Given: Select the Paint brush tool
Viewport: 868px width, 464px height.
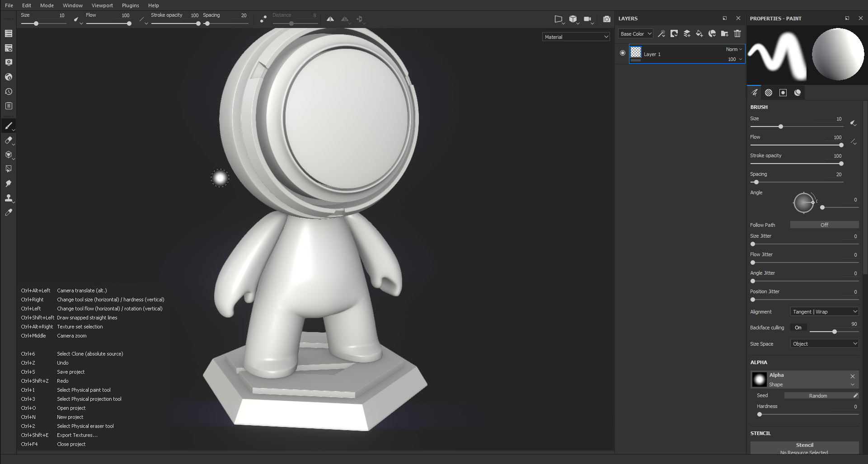Looking at the screenshot, I should pos(9,126).
